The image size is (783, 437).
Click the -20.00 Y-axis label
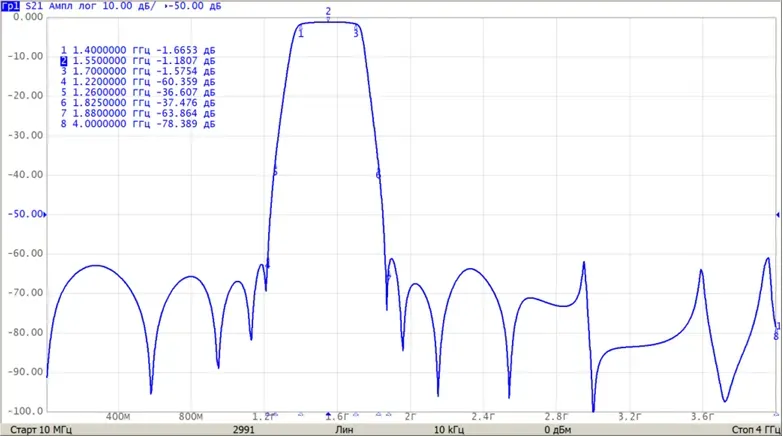pos(25,96)
